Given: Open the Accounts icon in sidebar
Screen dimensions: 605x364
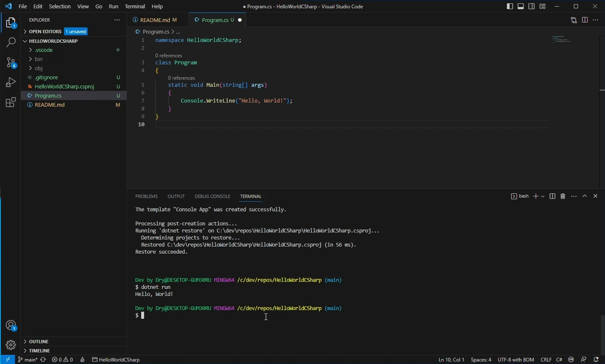Looking at the screenshot, I should (x=10, y=325).
